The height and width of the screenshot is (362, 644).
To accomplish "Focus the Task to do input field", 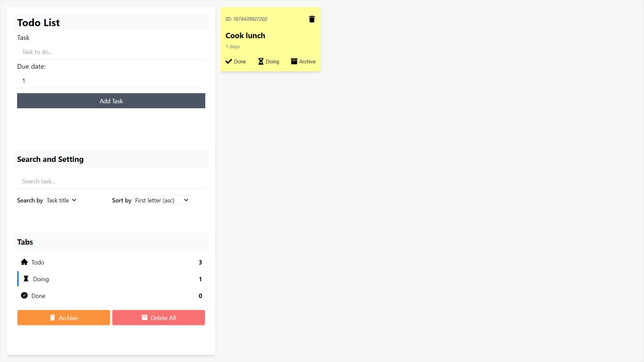I will coord(111,52).
